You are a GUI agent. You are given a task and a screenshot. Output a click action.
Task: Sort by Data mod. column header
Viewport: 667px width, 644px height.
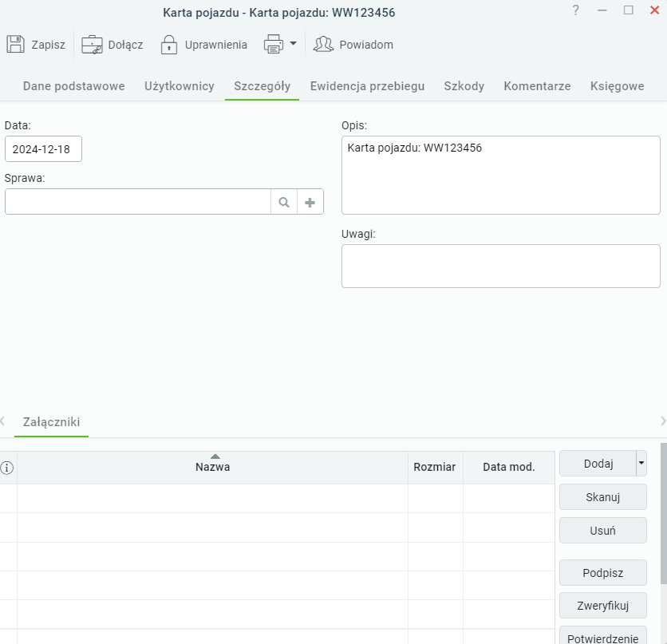pos(509,467)
